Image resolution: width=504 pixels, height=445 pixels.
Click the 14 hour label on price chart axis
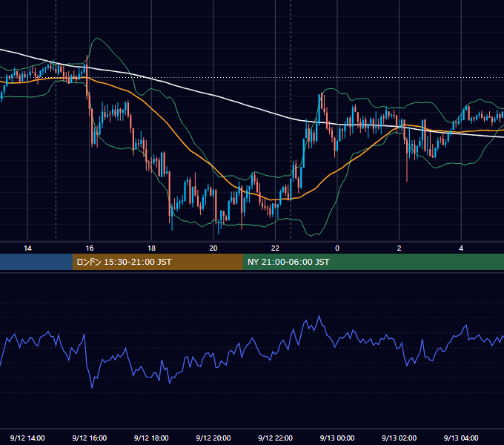pyautogui.click(x=27, y=248)
